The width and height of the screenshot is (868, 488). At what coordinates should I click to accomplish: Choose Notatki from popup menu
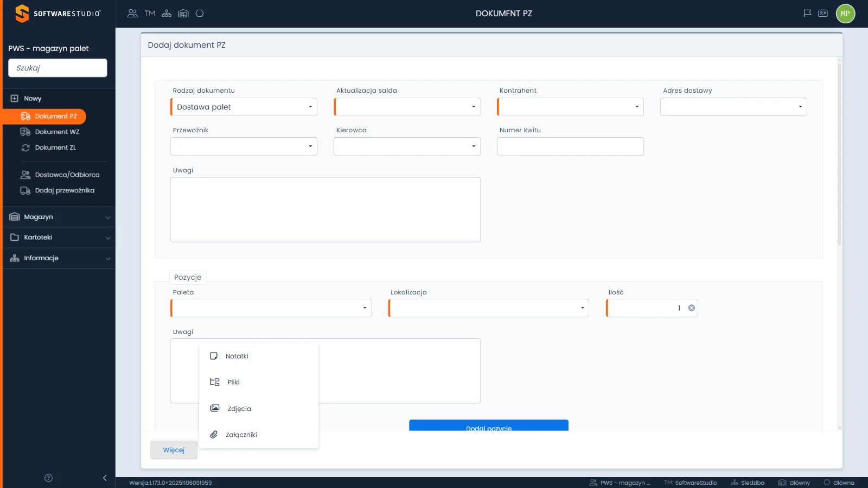(x=259, y=356)
